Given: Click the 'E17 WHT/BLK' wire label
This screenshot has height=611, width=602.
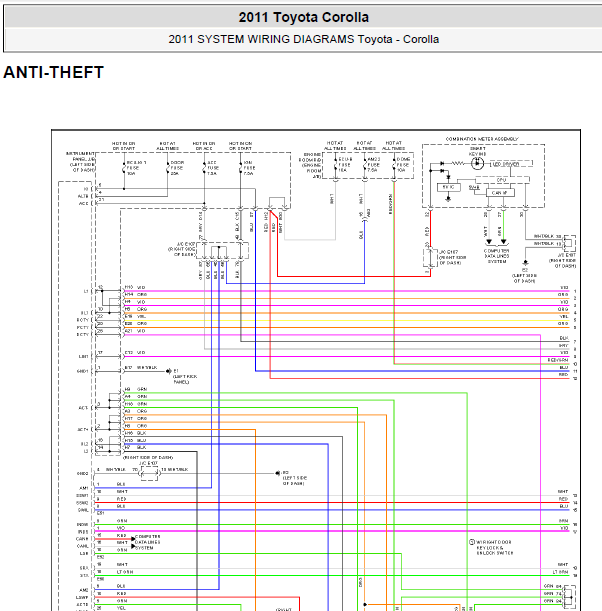Looking at the screenshot, I should click(141, 367).
